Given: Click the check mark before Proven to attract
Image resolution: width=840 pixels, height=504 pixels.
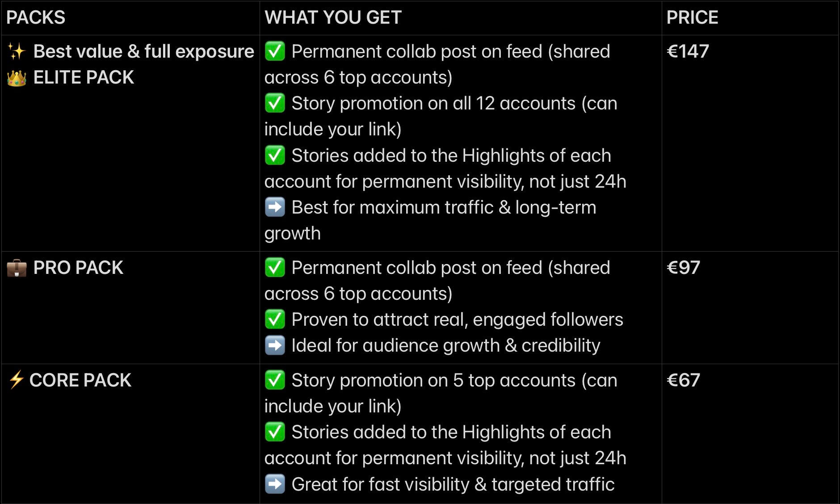Looking at the screenshot, I should coord(275,319).
